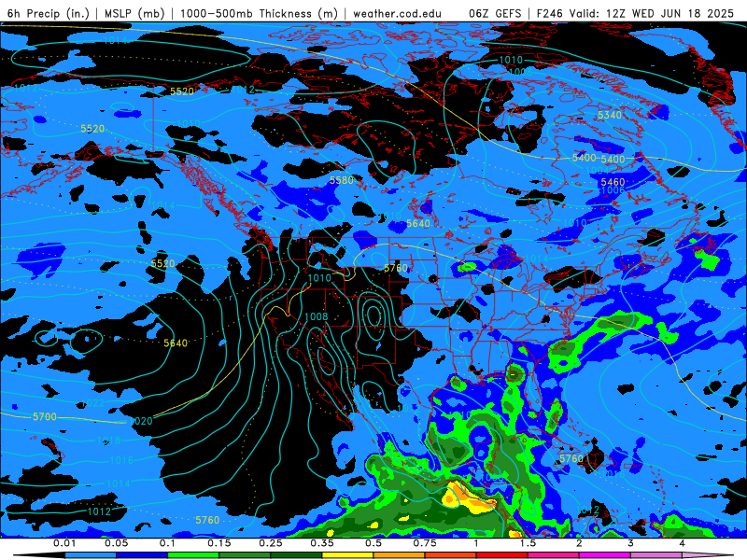Image resolution: width=747 pixels, height=560 pixels.
Task: Click the light blue 0.01–0.05 color bar segment
Action: coord(91,555)
